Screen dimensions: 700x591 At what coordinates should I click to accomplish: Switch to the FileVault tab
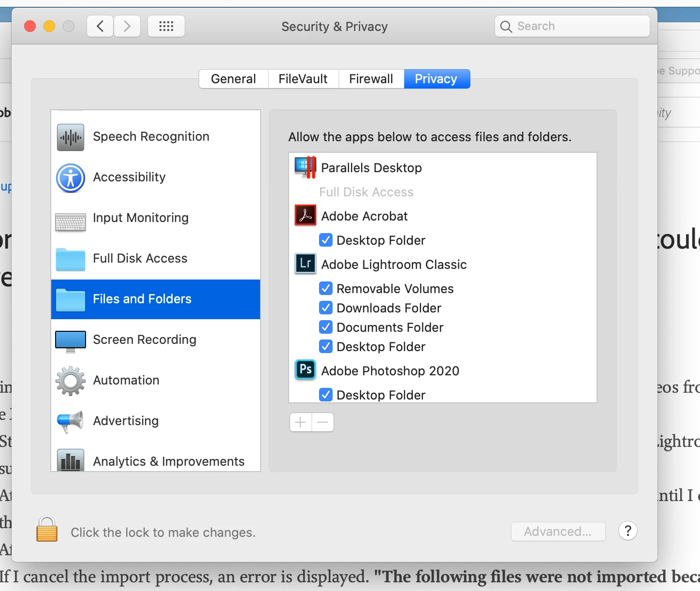click(x=303, y=79)
